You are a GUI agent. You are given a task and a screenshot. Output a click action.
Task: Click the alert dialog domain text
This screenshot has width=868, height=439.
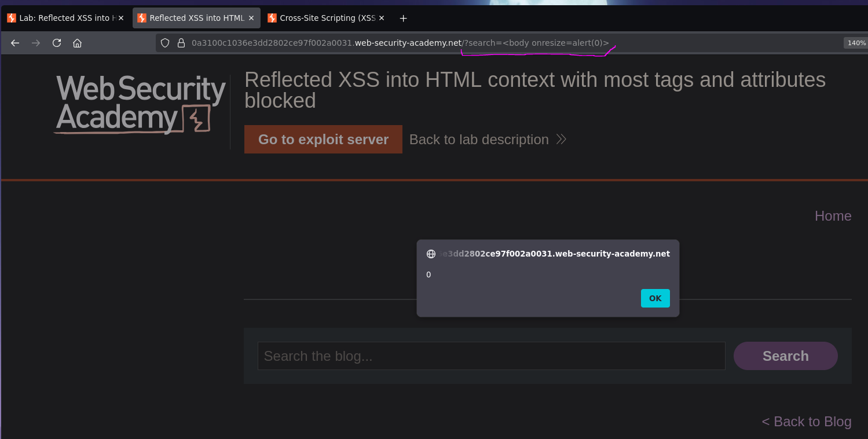[x=555, y=254]
